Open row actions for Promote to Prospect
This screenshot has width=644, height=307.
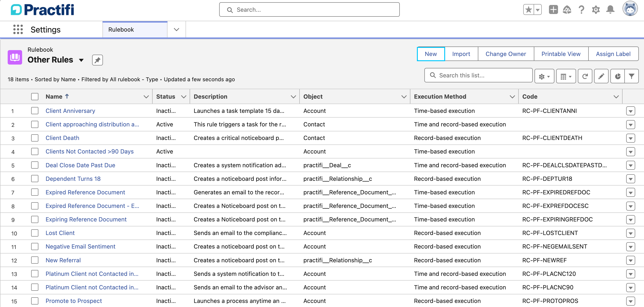point(630,301)
